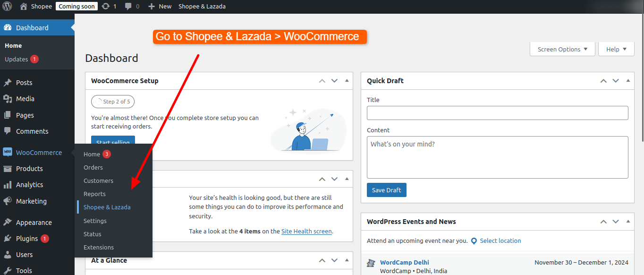This screenshot has height=275, width=644.
Task: Click the Shopee site home icon
Action: (x=24, y=7)
